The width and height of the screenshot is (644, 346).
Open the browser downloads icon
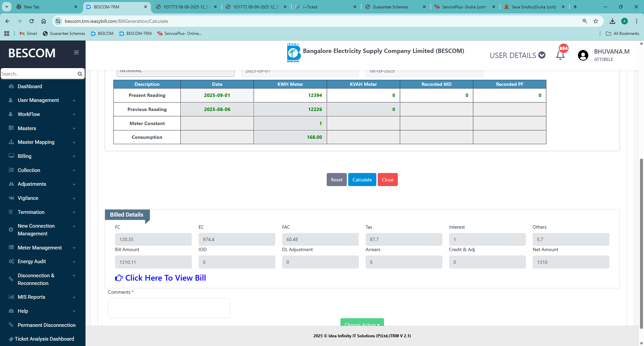[612, 21]
